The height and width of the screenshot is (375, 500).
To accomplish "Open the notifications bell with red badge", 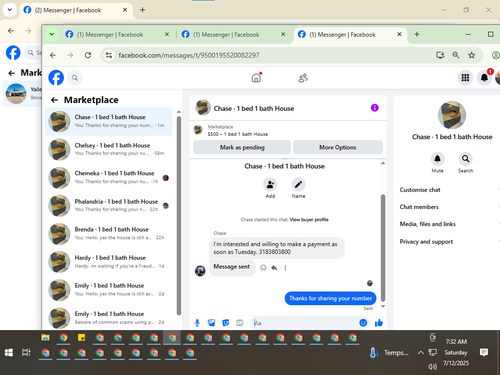I will click(484, 78).
